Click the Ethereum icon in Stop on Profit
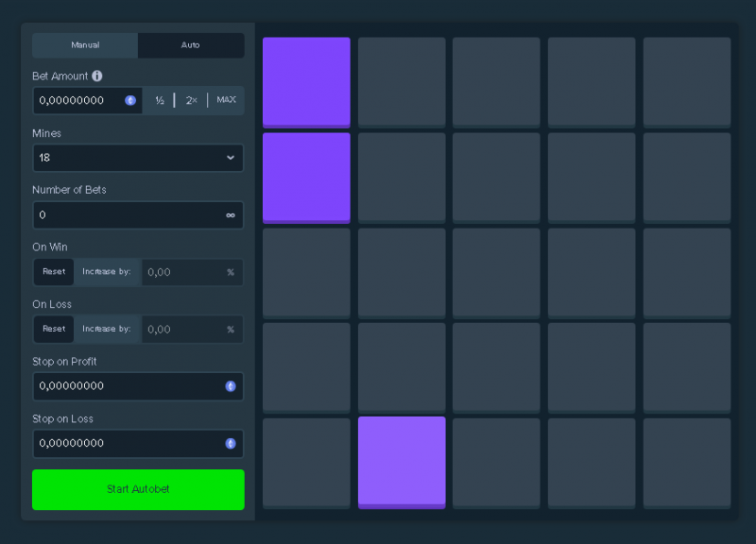 [x=231, y=386]
